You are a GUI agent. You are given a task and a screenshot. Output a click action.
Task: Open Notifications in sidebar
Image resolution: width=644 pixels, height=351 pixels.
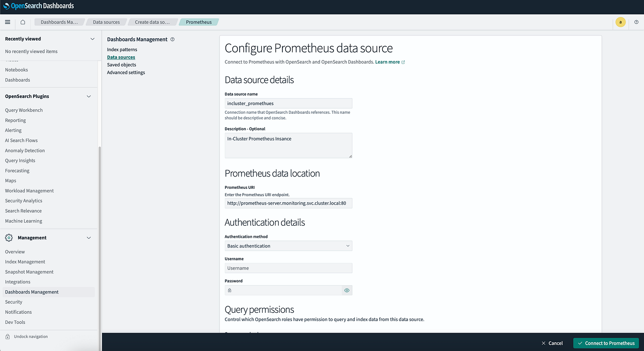click(x=18, y=312)
